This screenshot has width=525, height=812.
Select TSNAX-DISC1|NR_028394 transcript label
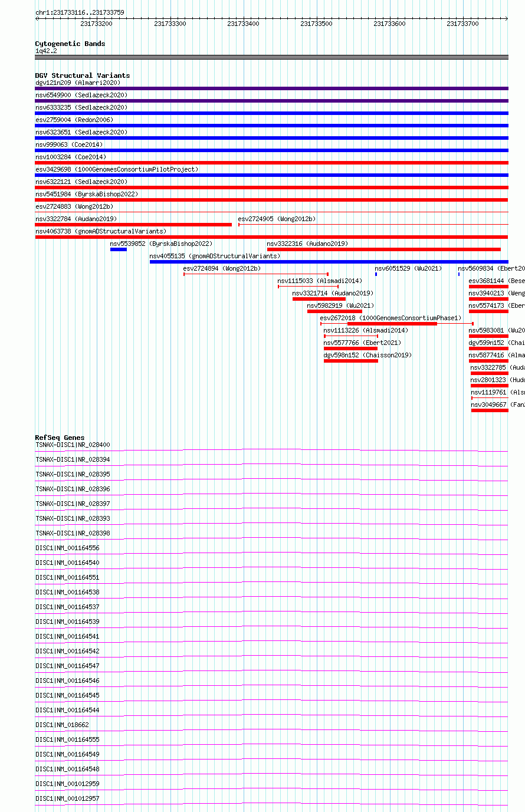(73, 459)
